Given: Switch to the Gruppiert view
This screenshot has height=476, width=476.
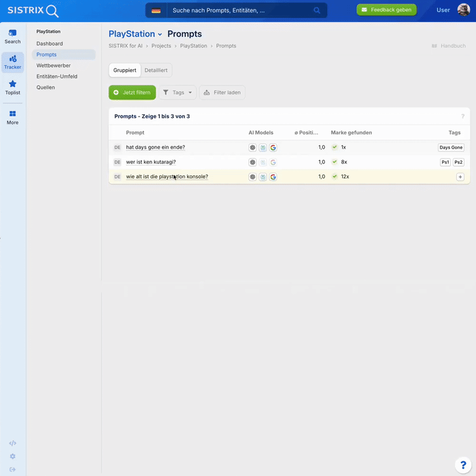Looking at the screenshot, I should pos(125,70).
